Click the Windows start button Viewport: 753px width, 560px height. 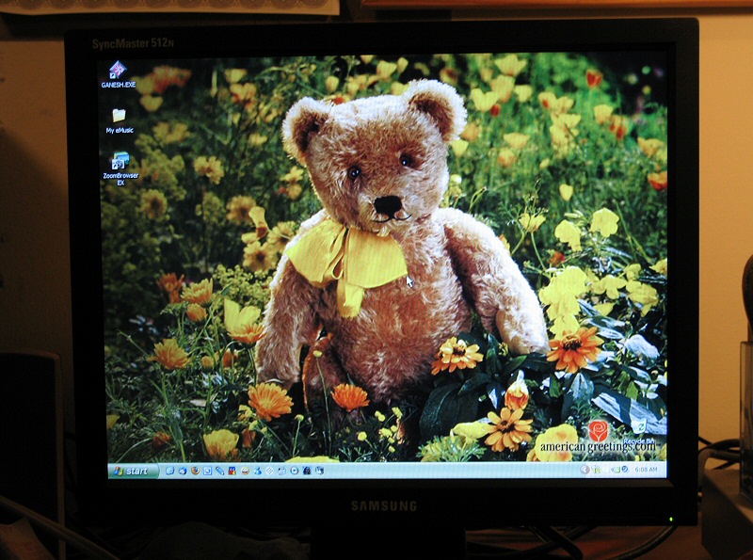point(133,472)
